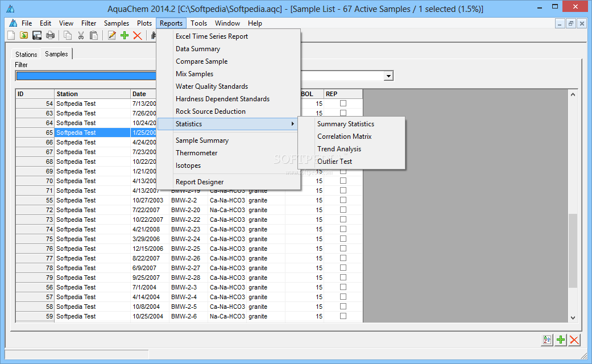The height and width of the screenshot is (364, 592).
Task: Click the AquaChem logo icon in menu bar
Action: 13,23
